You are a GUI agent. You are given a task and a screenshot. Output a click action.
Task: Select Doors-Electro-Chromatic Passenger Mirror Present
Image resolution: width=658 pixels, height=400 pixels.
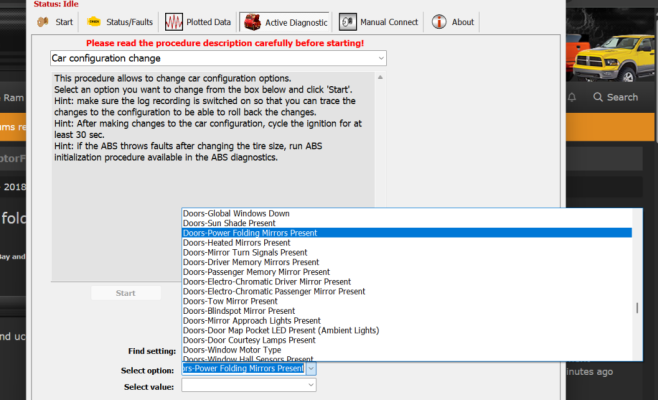click(x=407, y=291)
